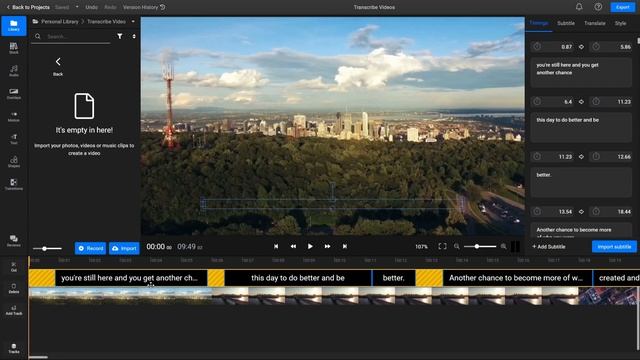Viewport: 640px width, 360px height.
Task: Open the Overlays panel in sidebar
Action: pyautogui.click(x=14, y=94)
